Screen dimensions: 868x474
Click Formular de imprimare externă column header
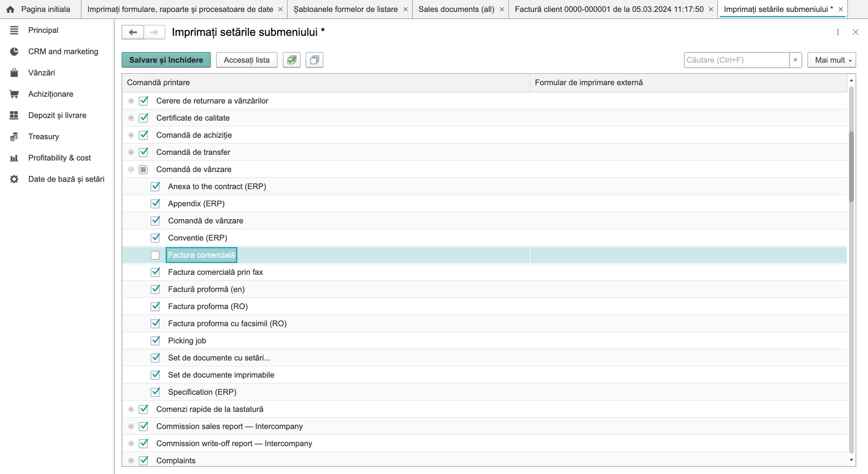click(688, 82)
